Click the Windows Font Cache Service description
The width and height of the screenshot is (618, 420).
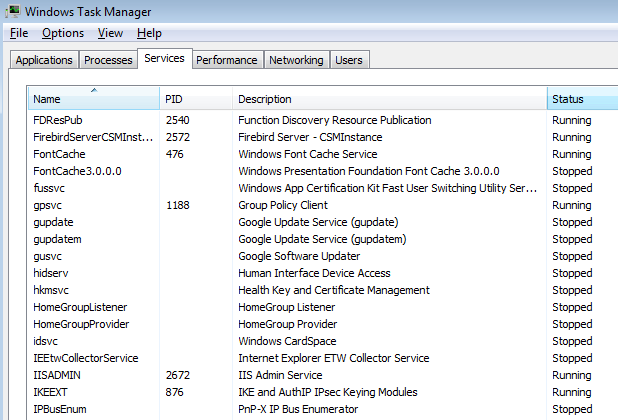click(x=308, y=154)
